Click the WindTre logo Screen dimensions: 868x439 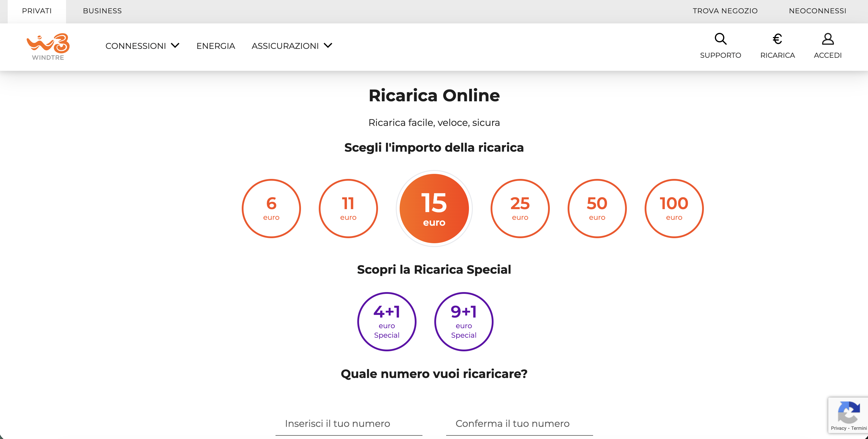[x=48, y=47]
